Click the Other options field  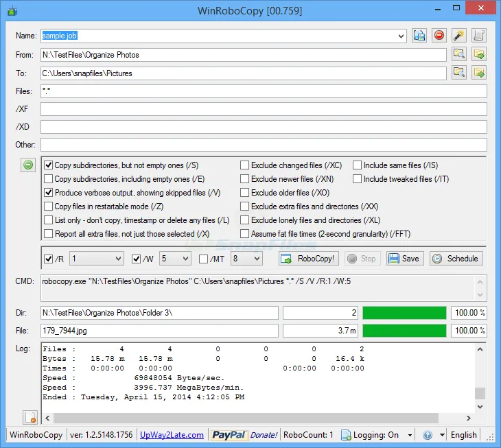pyautogui.click(x=264, y=145)
